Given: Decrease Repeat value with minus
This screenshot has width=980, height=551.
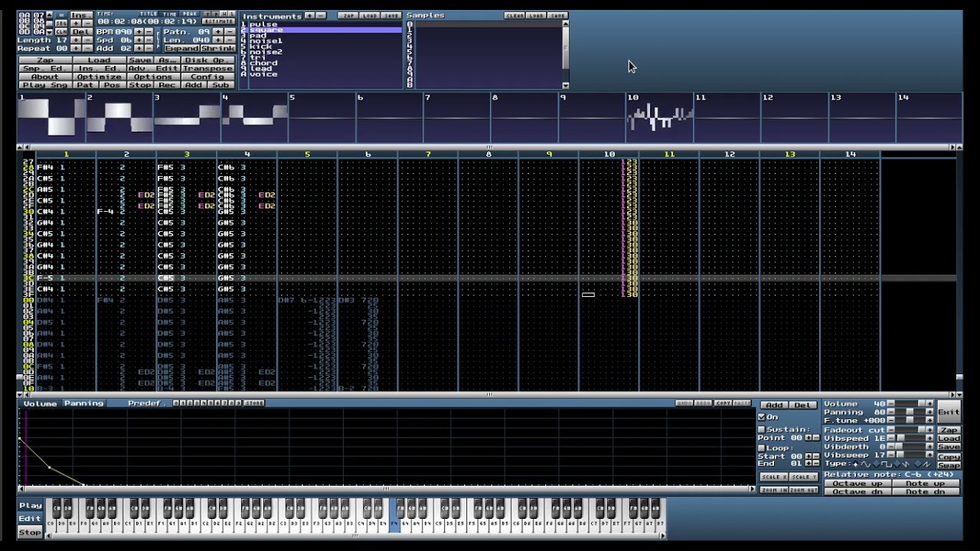Looking at the screenshot, I should [x=87, y=48].
